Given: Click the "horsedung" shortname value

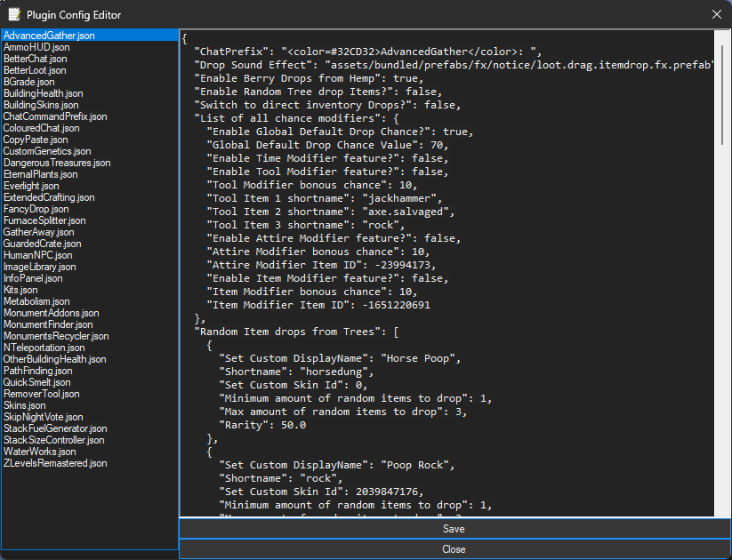Looking at the screenshot, I should click(x=334, y=372).
